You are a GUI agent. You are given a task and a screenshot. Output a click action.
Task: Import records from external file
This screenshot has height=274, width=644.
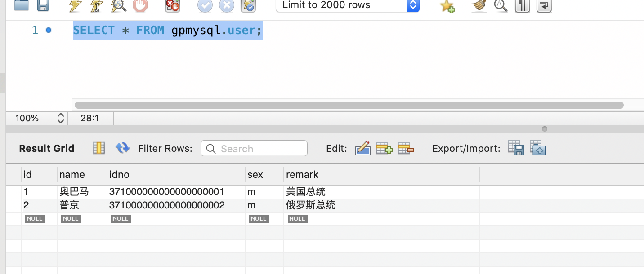pos(538,148)
